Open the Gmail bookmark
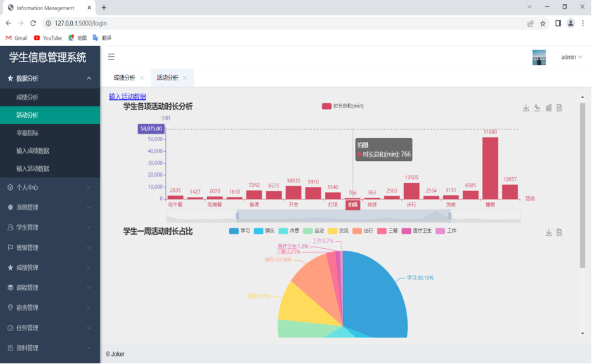Image resolution: width=592 pixels, height=364 pixels. pyautogui.click(x=16, y=38)
